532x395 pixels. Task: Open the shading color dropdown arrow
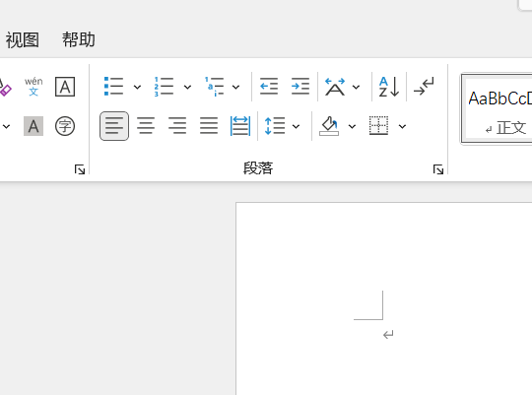352,126
